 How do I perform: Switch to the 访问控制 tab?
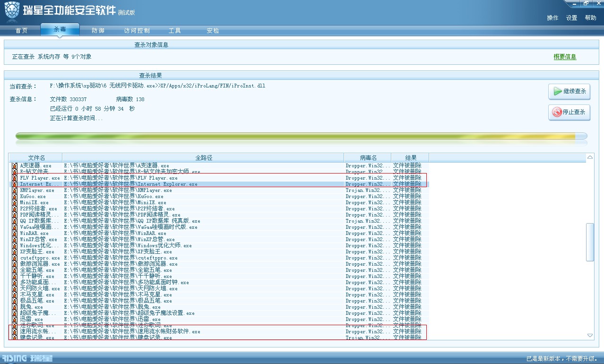click(x=137, y=31)
